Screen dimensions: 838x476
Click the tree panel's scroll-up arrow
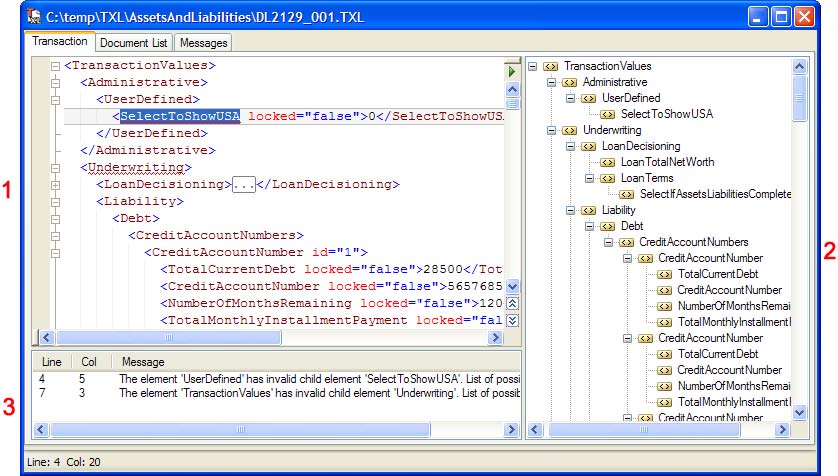click(800, 66)
